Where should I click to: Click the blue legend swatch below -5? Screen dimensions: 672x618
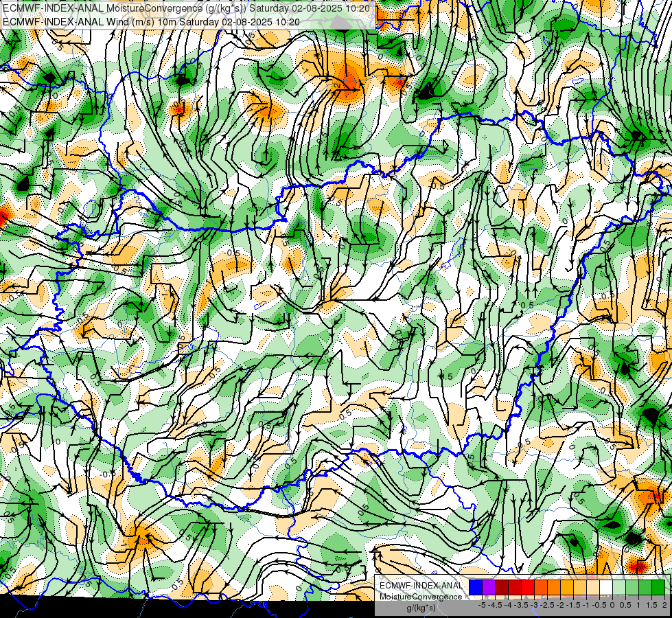tap(476, 587)
